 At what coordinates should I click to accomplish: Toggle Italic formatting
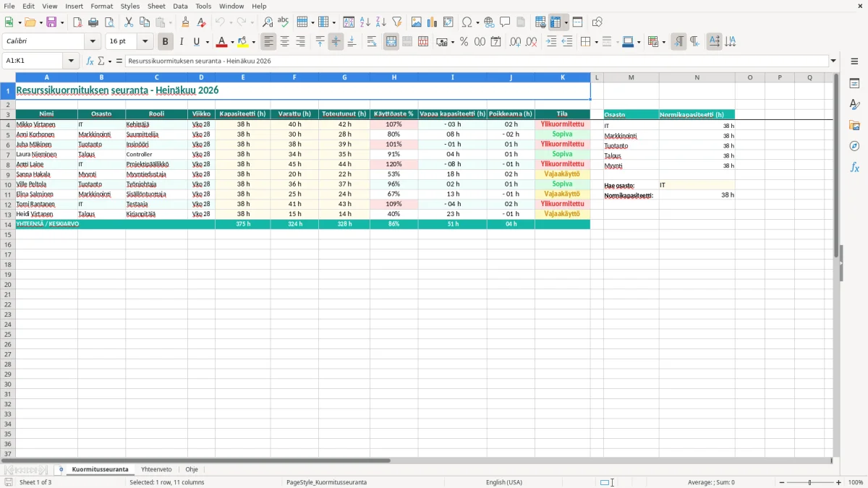point(182,42)
